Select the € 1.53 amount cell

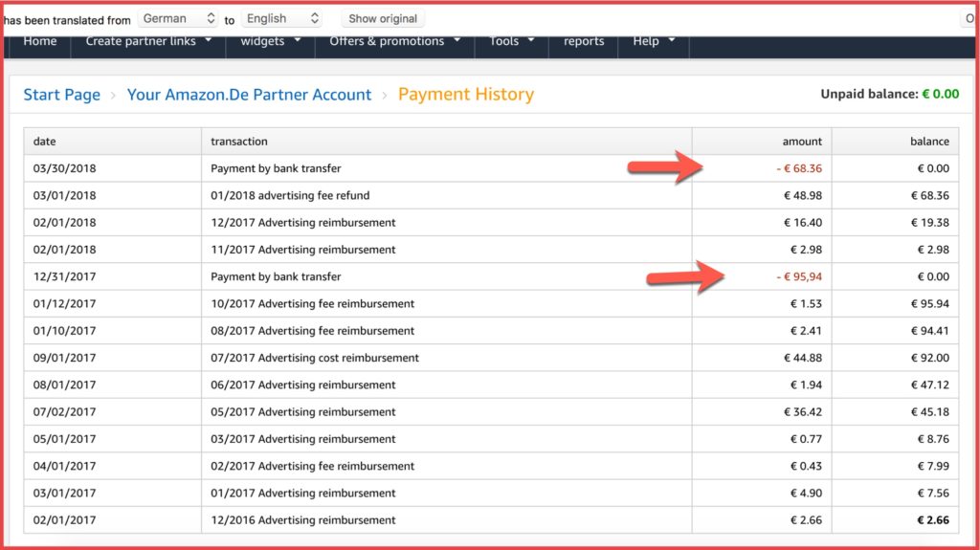(761, 303)
